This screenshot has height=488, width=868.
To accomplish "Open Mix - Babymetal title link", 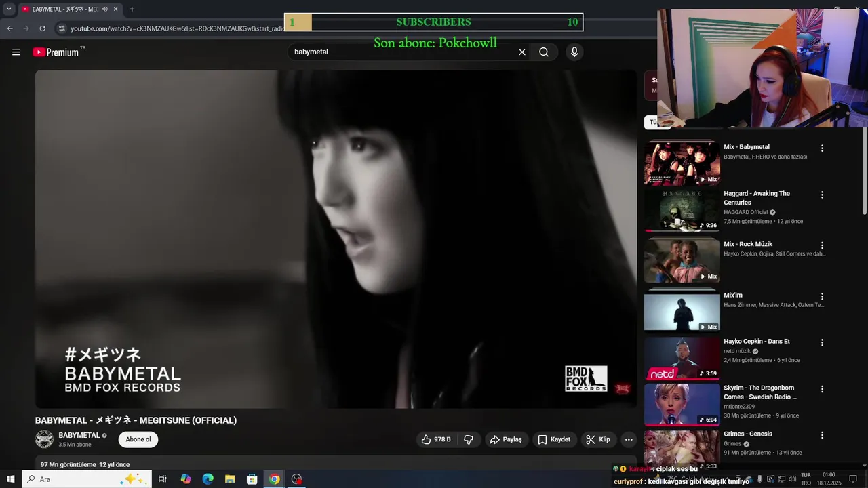I will [x=747, y=147].
